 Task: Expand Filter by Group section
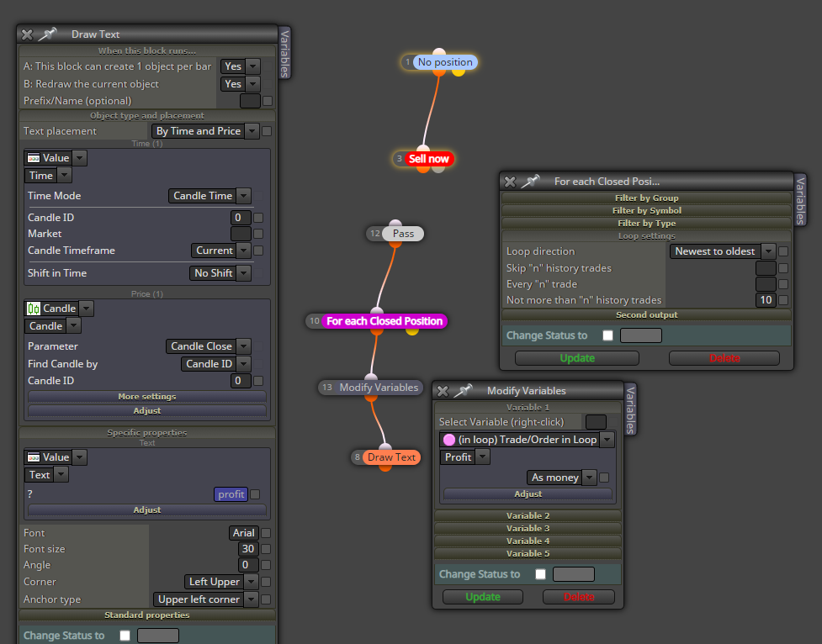point(646,198)
